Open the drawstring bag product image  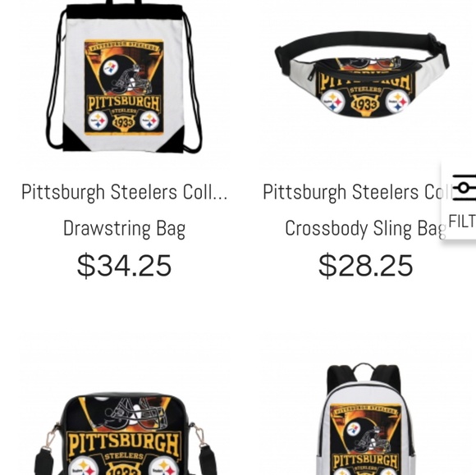coord(124,77)
